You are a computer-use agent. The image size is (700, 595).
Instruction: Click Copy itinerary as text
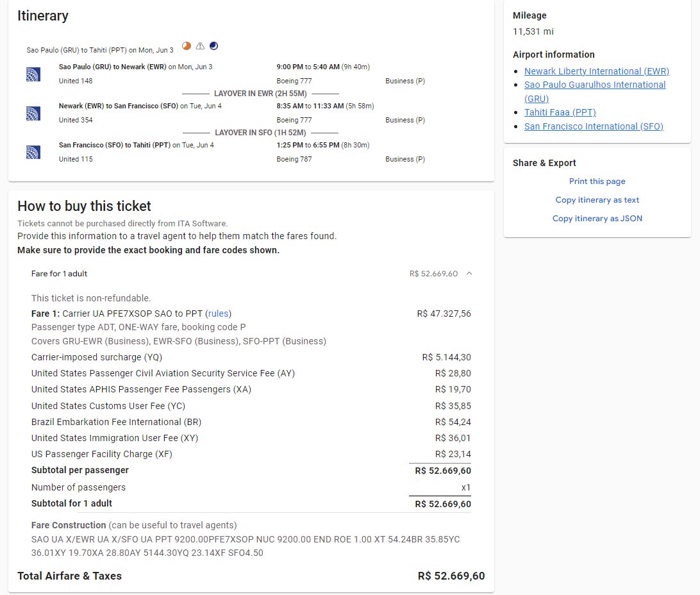tap(597, 200)
